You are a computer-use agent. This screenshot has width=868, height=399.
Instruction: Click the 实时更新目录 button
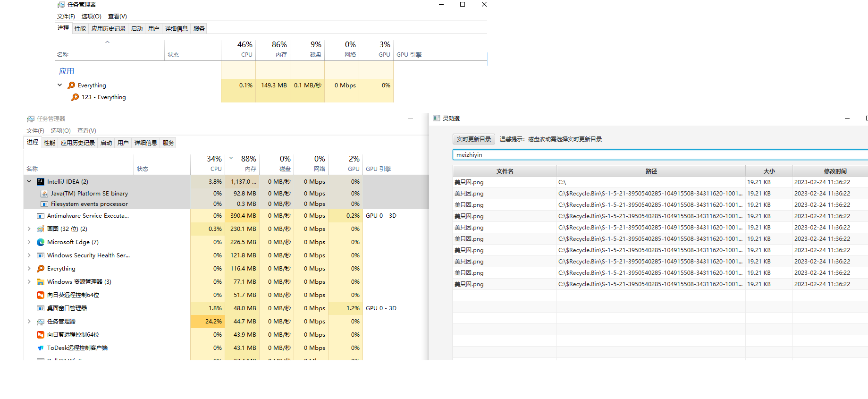tap(474, 139)
